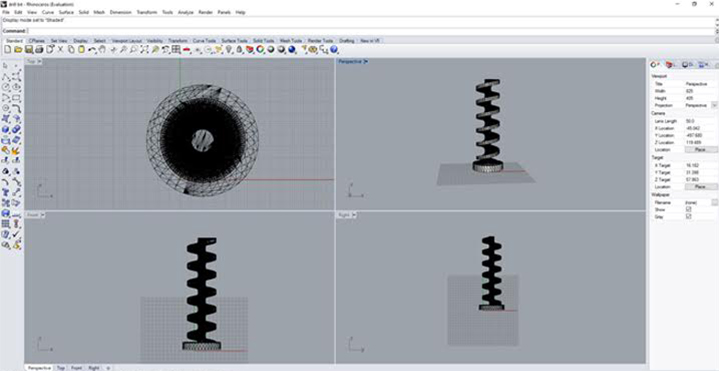Create a new file with the New icon
This screenshot has height=371, width=719.
[8, 49]
